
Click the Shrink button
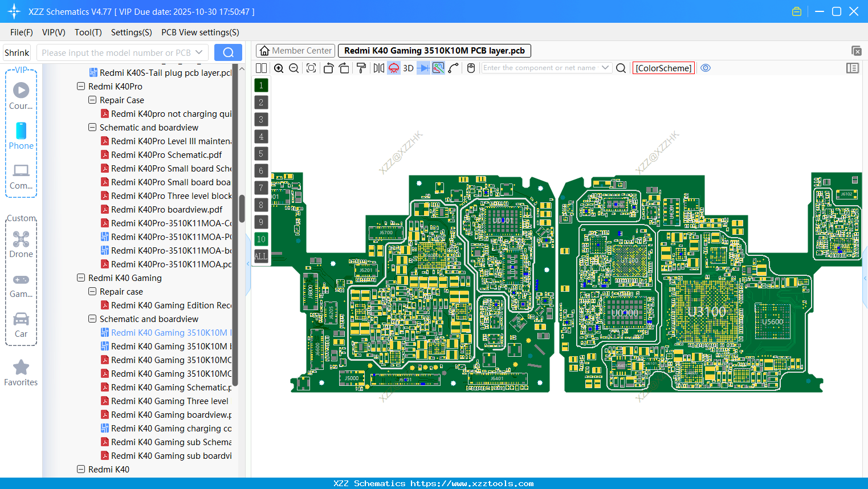(17, 52)
